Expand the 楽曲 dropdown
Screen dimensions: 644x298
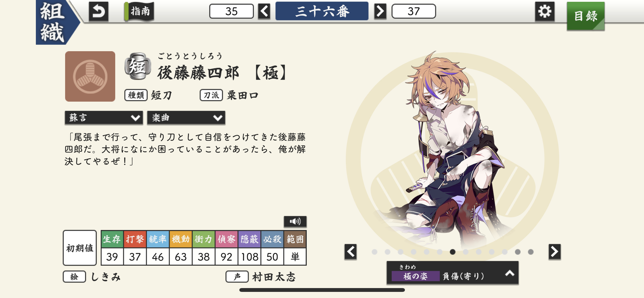tap(186, 118)
